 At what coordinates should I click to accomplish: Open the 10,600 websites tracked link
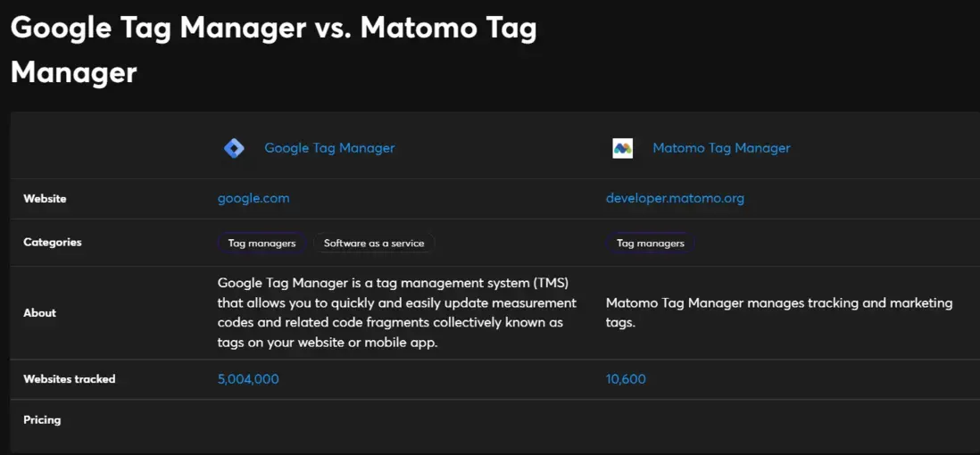tap(626, 379)
